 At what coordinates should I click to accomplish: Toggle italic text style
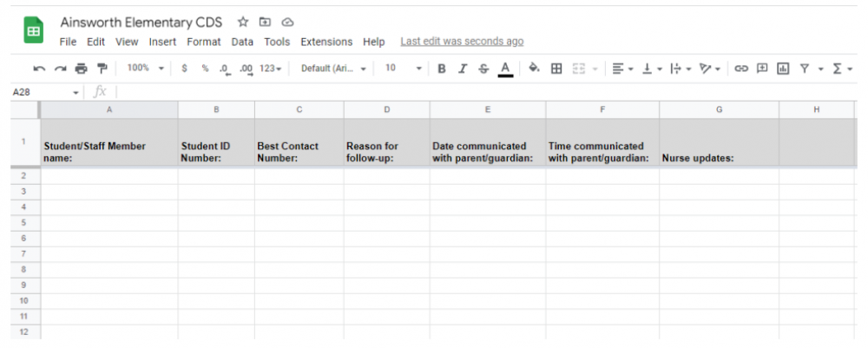(463, 69)
